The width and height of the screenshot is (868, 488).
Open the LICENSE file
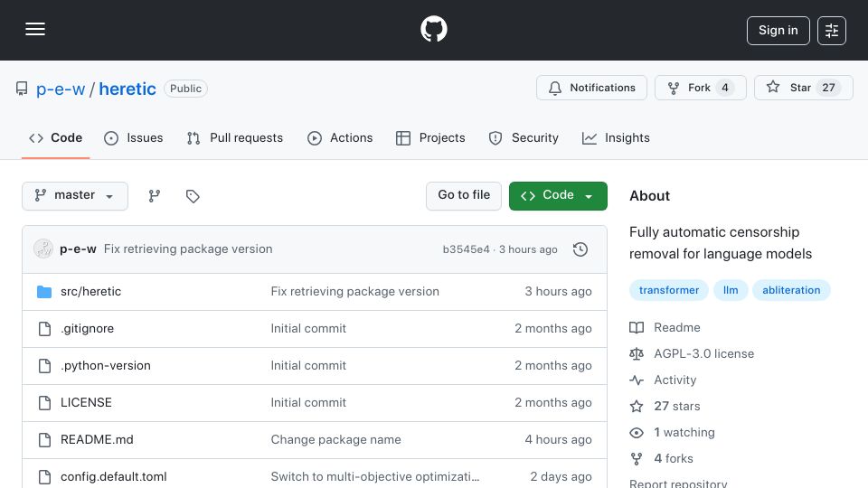86,403
